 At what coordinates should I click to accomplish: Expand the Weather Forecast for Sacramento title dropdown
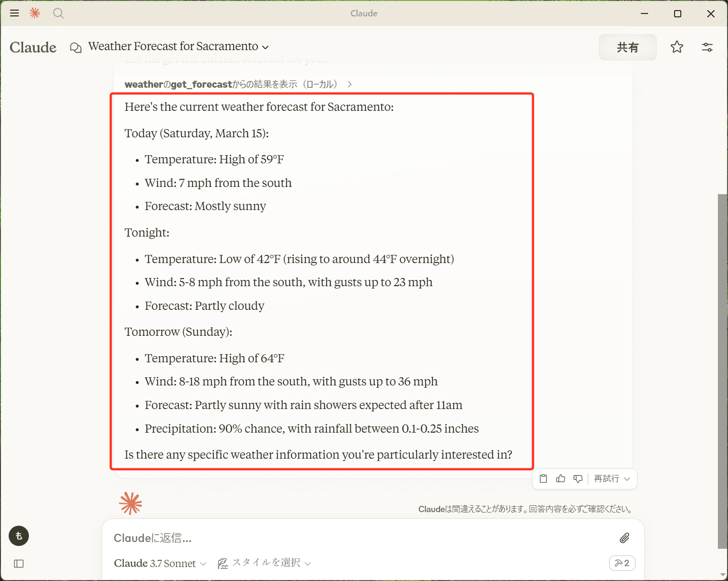pos(265,47)
